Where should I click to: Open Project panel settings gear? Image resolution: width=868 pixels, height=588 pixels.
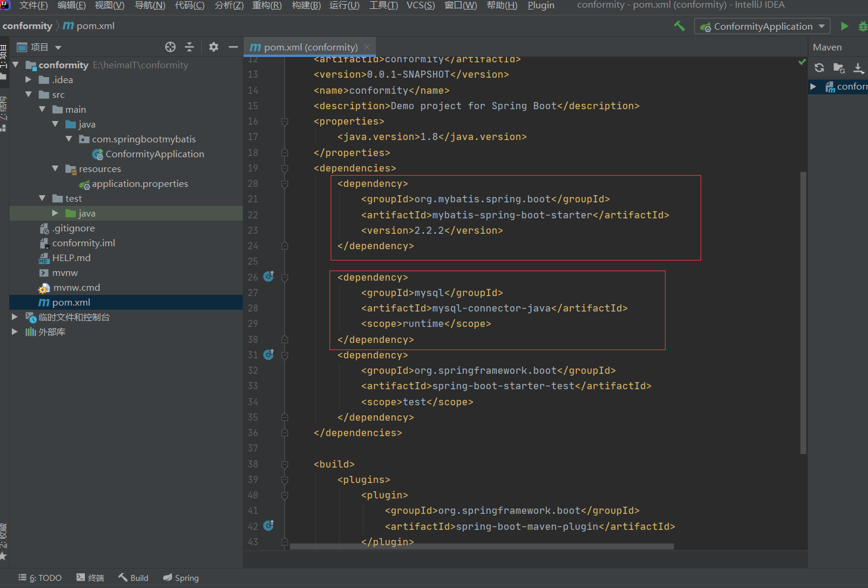point(214,47)
